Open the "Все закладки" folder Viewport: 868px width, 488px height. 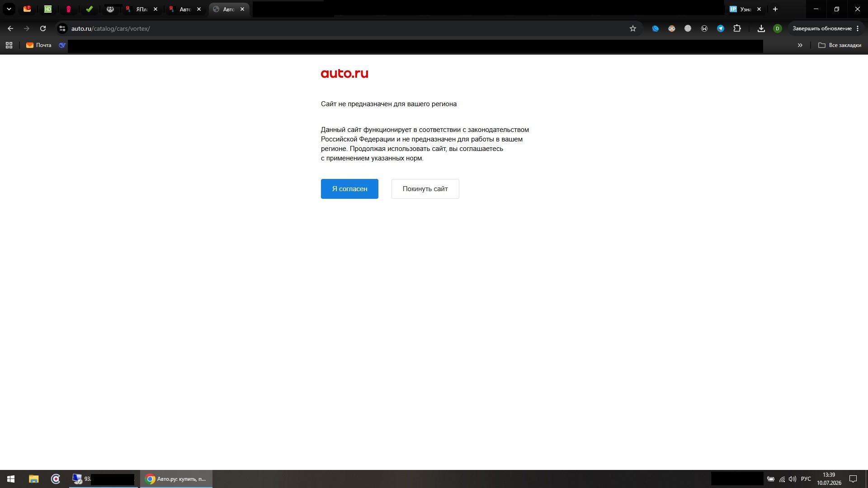pyautogui.click(x=840, y=45)
